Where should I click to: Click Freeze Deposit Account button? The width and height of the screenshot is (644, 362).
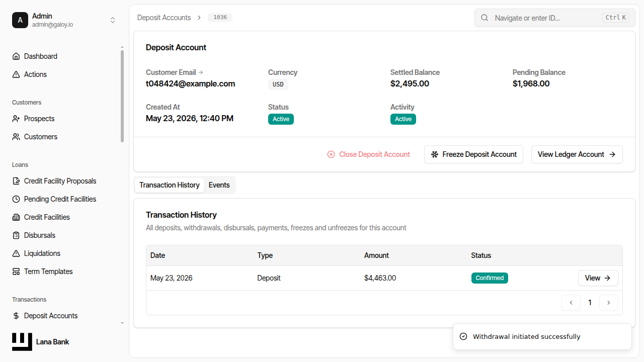click(473, 154)
